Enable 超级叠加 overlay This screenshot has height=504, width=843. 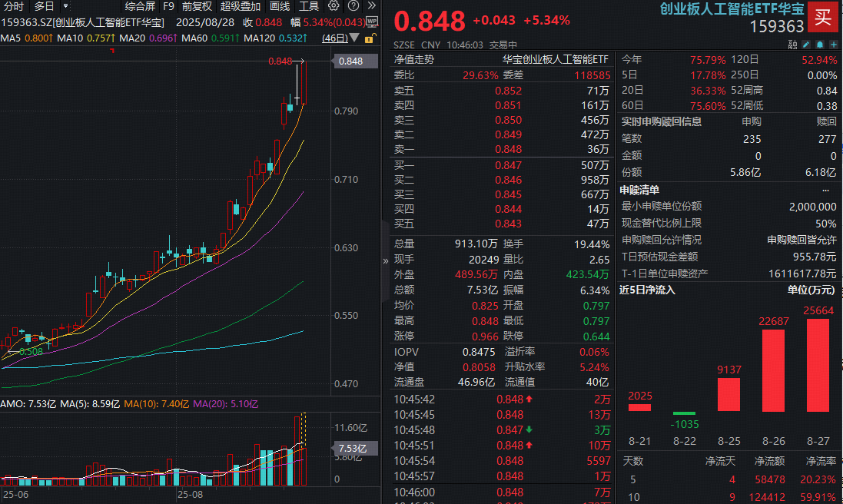[x=241, y=6]
